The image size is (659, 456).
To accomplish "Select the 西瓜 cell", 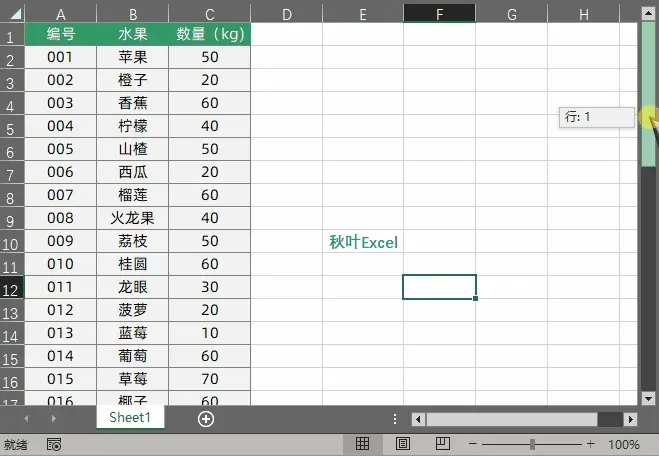I will [133, 172].
